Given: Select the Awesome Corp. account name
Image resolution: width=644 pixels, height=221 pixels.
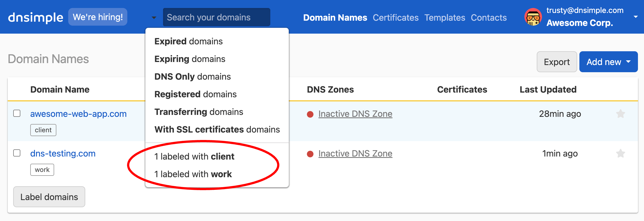Looking at the screenshot, I should (x=580, y=23).
